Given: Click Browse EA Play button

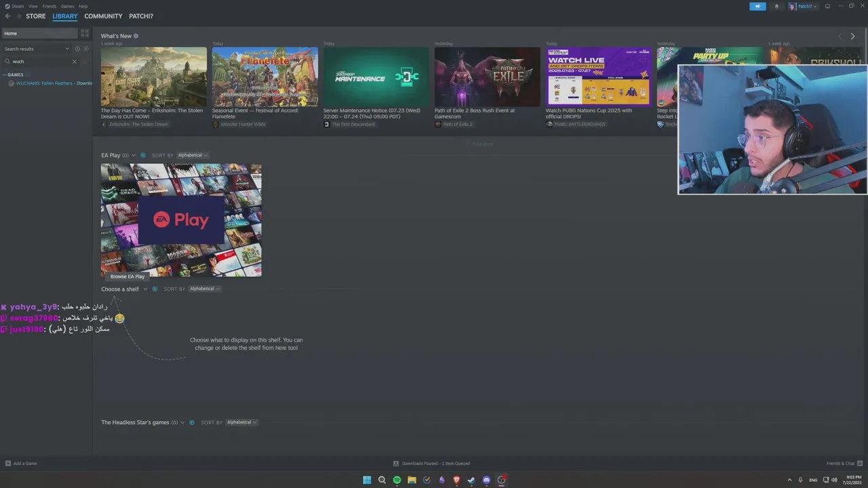Looking at the screenshot, I should pyautogui.click(x=127, y=277).
